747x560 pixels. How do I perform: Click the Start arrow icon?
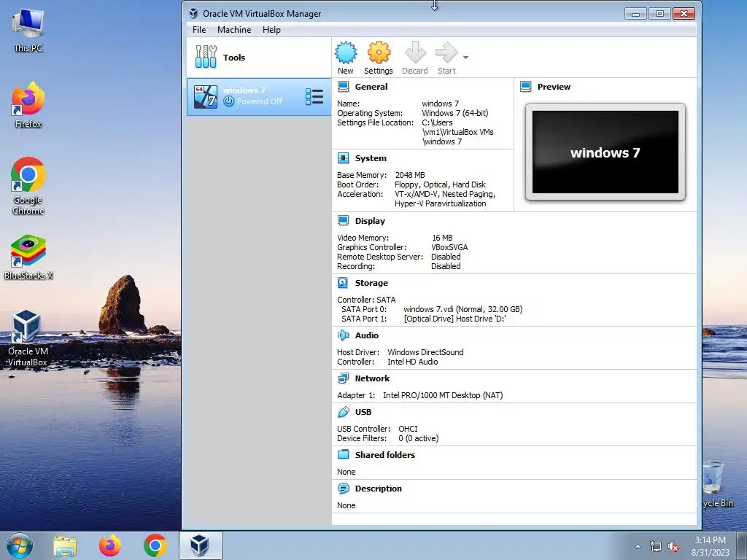[447, 52]
